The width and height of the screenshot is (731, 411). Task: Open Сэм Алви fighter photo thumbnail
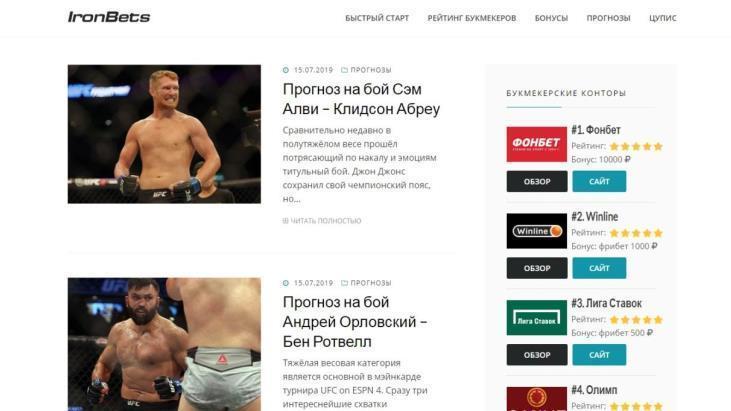click(x=164, y=134)
